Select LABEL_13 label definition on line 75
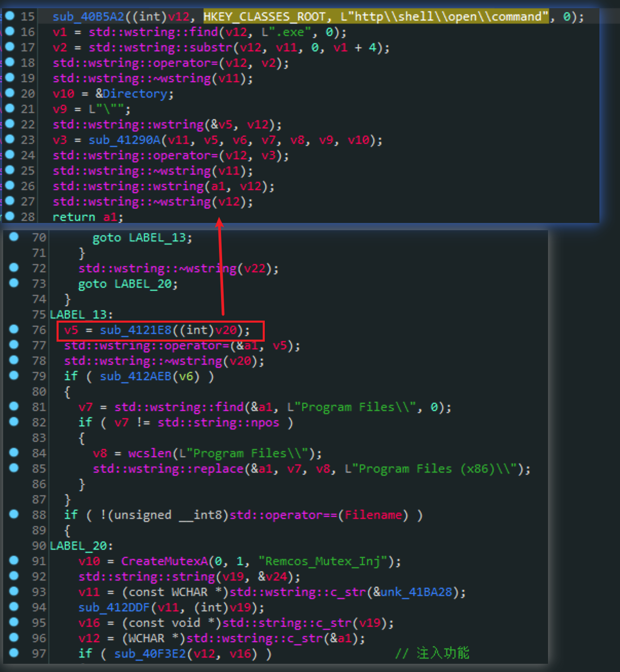 [81, 315]
